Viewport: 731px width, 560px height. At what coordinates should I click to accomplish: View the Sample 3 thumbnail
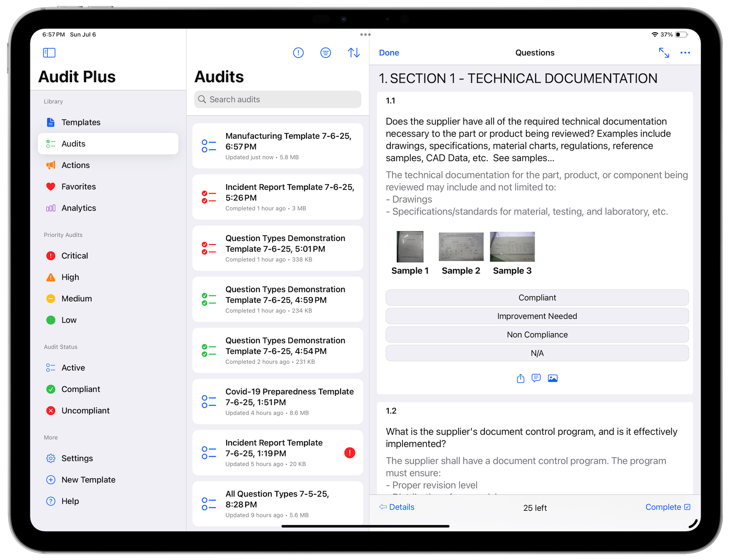coord(512,247)
